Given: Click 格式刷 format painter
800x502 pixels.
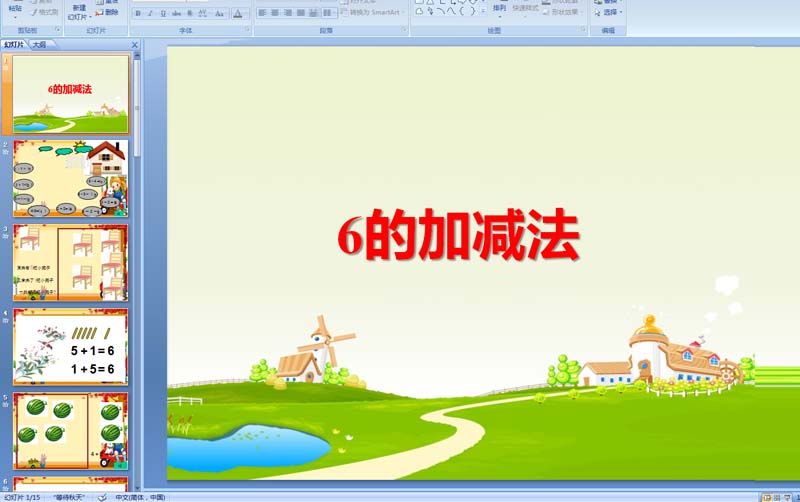Looking at the screenshot, I should (44, 12).
